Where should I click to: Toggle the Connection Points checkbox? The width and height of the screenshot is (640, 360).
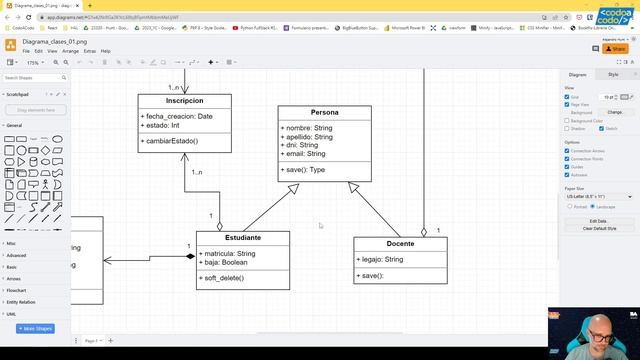[x=567, y=159]
